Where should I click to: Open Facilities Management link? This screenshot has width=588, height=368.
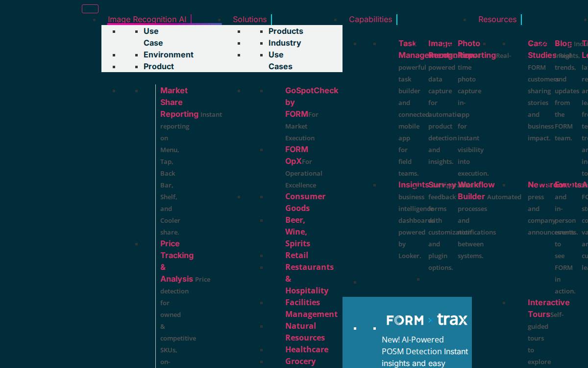coord(311,308)
